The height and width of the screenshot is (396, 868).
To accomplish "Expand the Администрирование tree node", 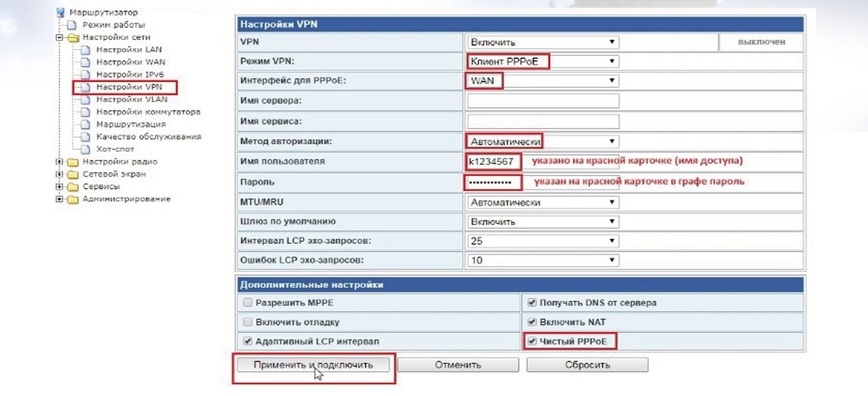I will 59,199.
